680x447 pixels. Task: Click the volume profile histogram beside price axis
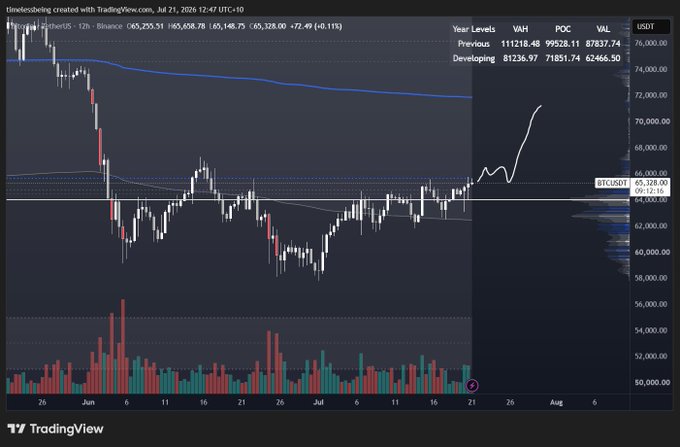(616, 217)
